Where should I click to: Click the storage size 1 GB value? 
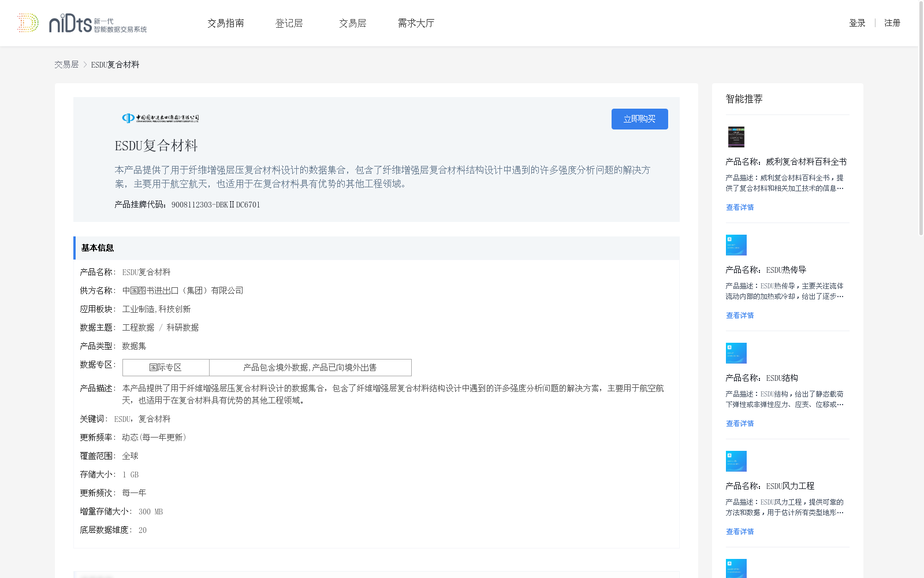[131, 475]
